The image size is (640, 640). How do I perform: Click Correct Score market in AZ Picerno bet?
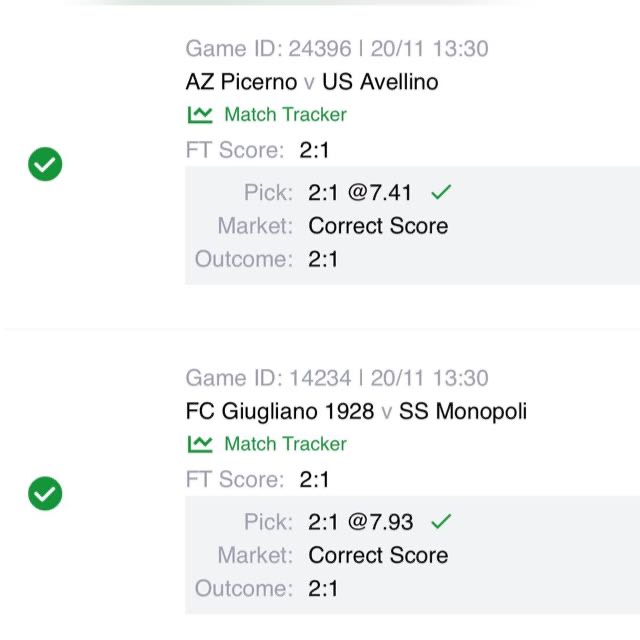(x=378, y=226)
